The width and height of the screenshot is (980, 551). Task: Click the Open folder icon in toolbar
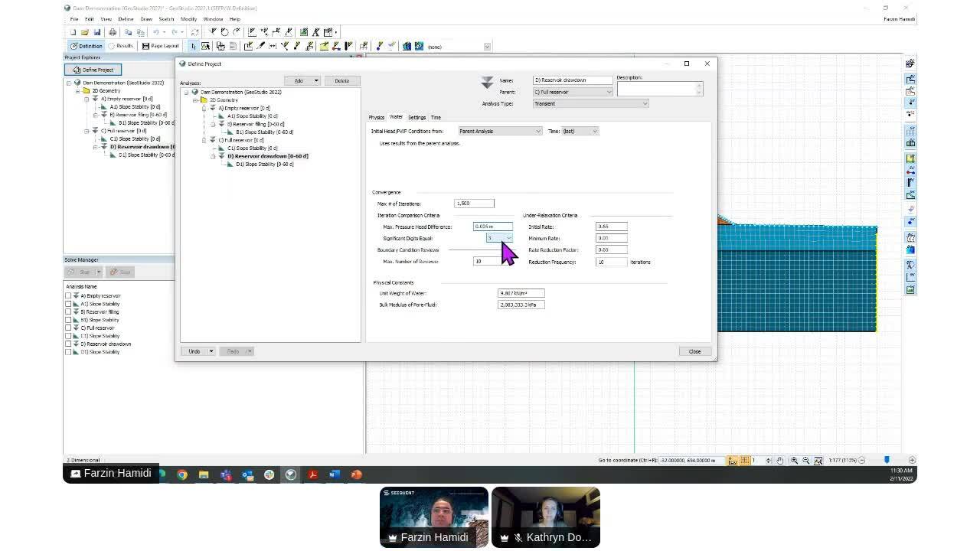point(85,32)
